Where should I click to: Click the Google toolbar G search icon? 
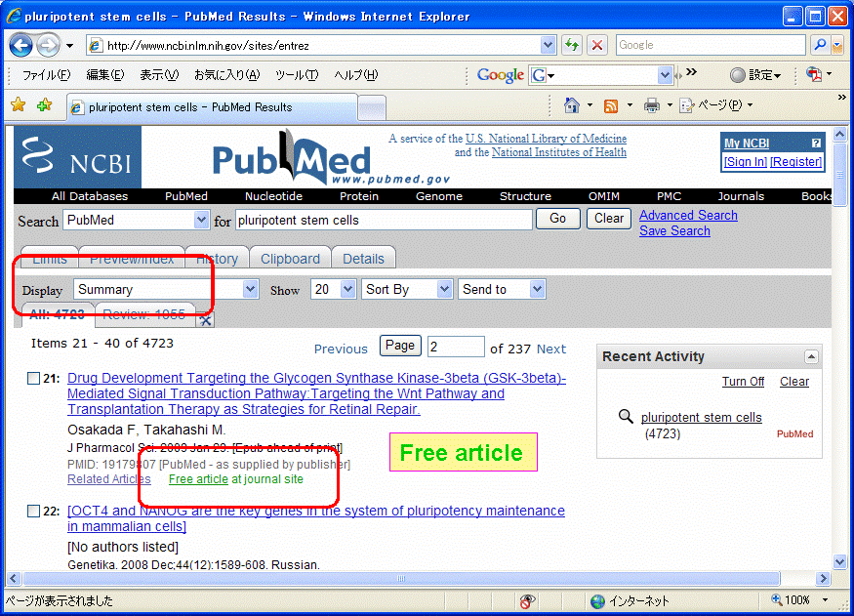click(539, 75)
